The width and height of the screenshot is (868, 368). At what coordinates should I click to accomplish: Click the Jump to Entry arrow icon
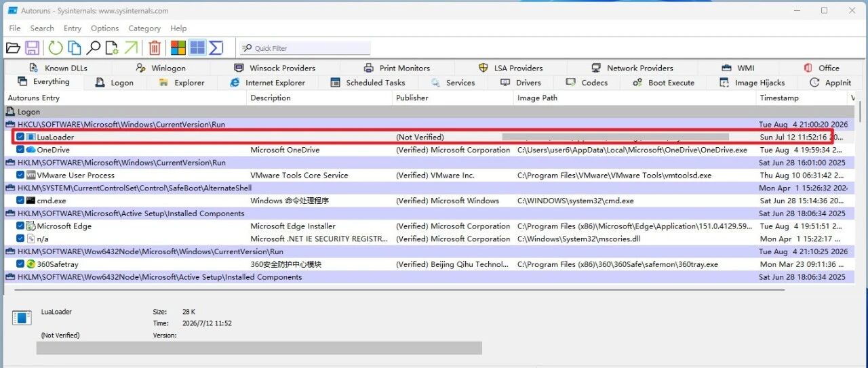pyautogui.click(x=131, y=48)
